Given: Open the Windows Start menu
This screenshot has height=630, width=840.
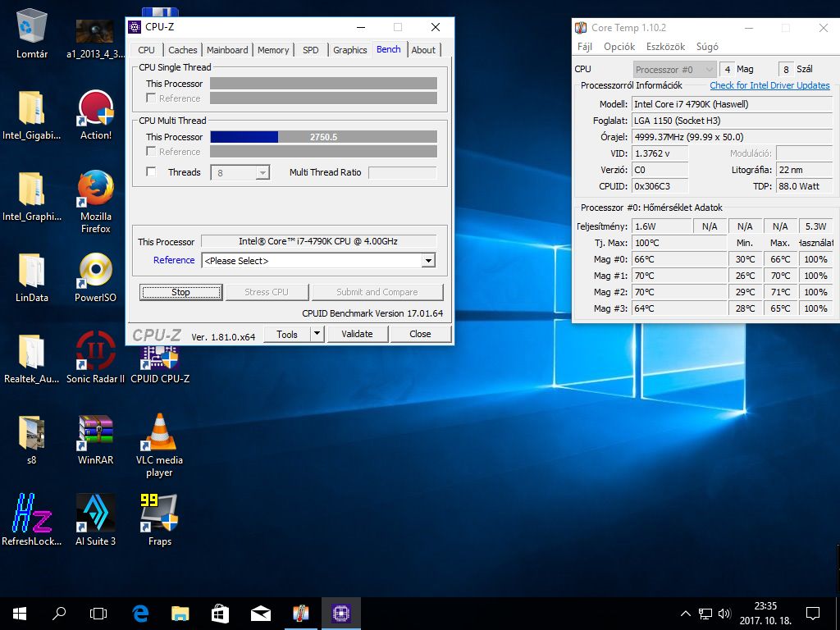Looking at the screenshot, I should (20, 614).
